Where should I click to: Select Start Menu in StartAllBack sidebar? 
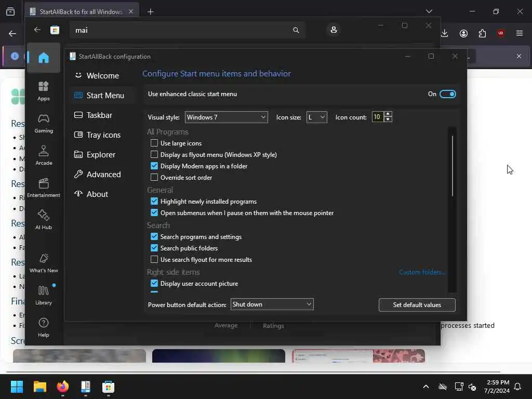102,96
